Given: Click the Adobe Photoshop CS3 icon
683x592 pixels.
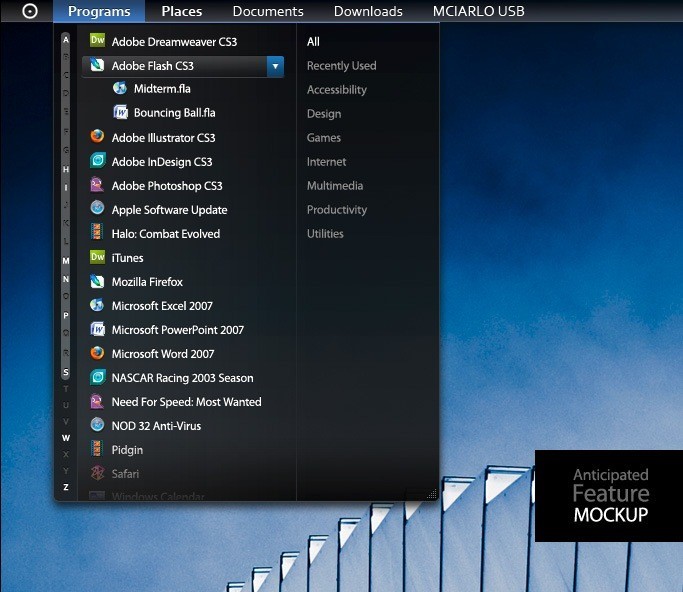Looking at the screenshot, I should pyautogui.click(x=97, y=185).
